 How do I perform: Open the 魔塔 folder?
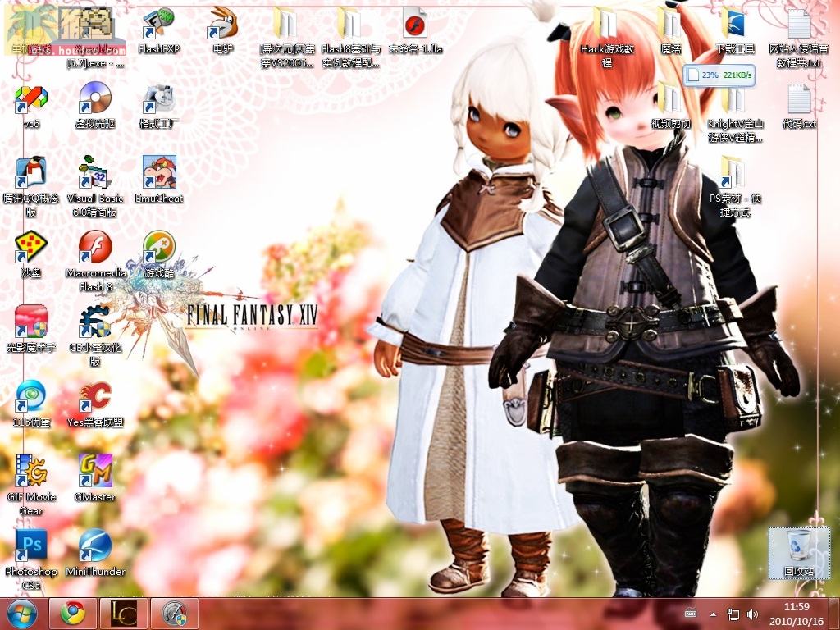[x=671, y=32]
